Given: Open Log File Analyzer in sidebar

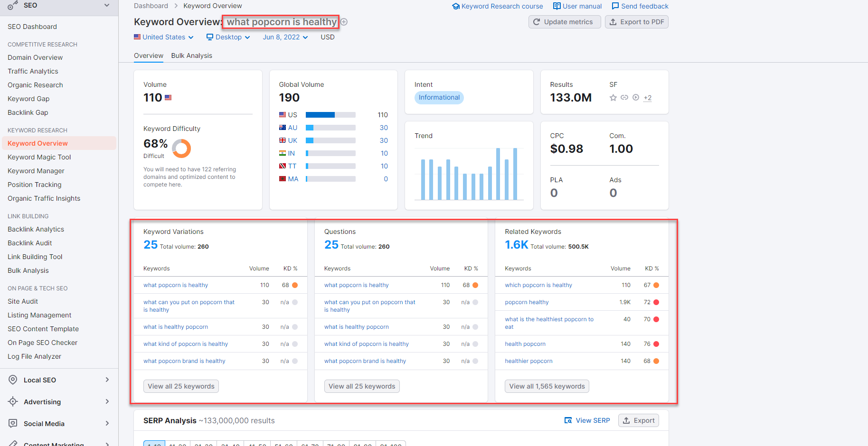Looking at the screenshot, I should 34,356.
